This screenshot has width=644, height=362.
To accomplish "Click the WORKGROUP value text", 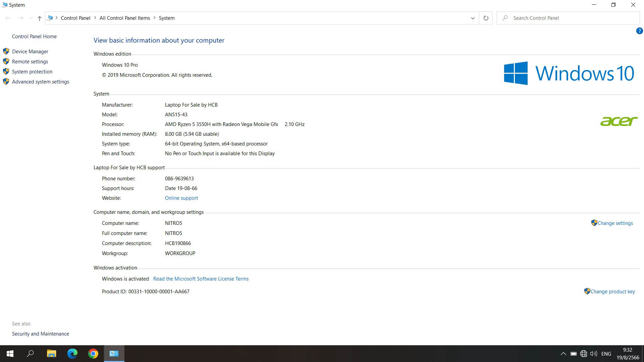I will point(180,253).
